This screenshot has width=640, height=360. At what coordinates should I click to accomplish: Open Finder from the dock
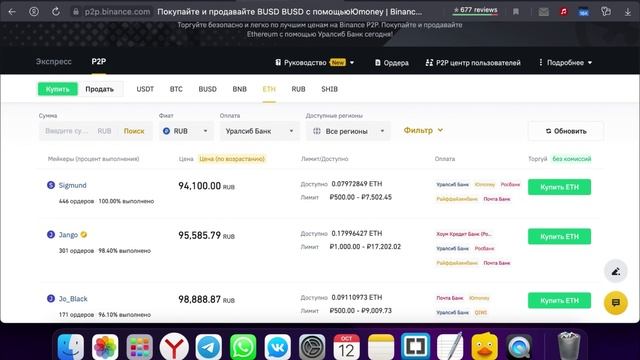point(71,347)
